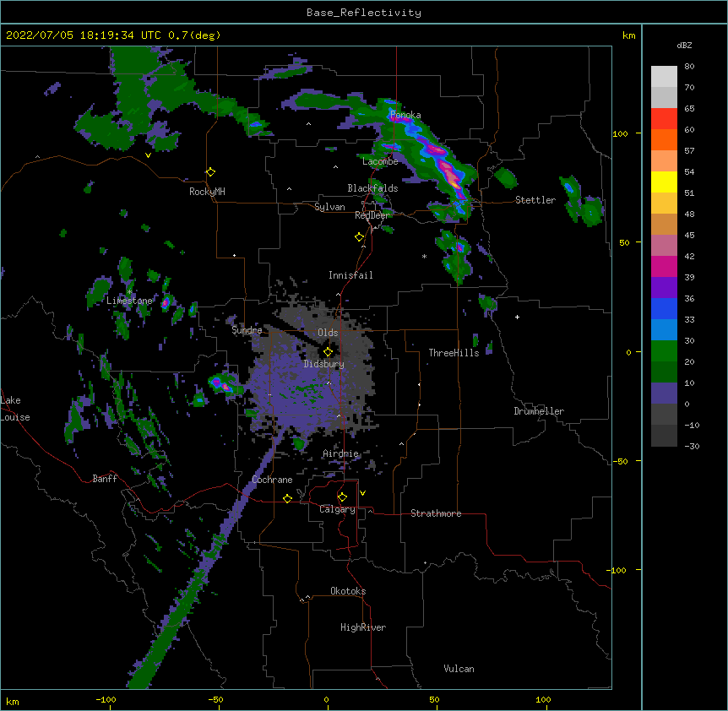Viewport: 728px width, 711px height.
Task: Click the yellow diamond marker beside RockyMH
Action: click(x=210, y=172)
